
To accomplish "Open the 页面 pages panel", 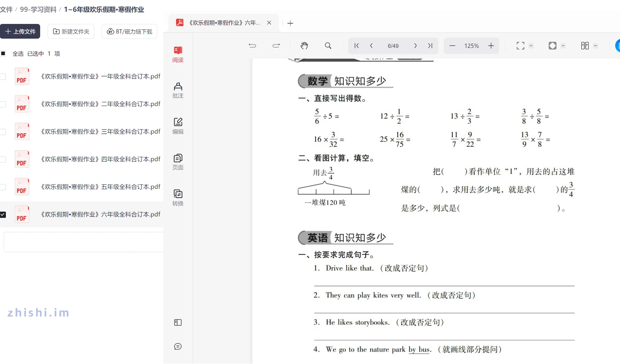I will coord(178,162).
